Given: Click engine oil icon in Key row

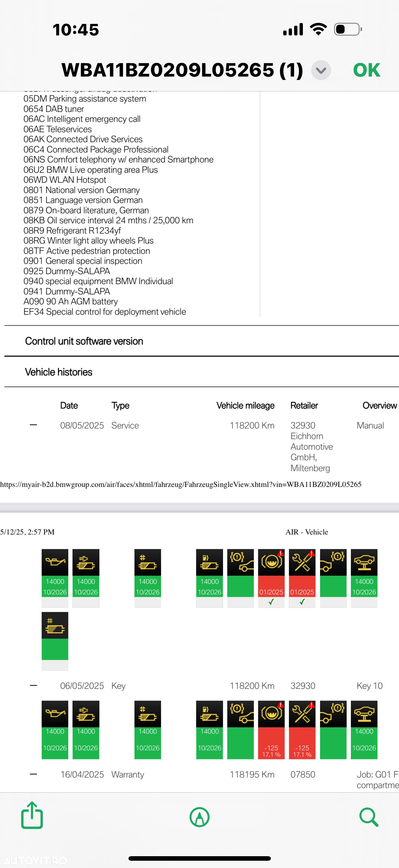Looking at the screenshot, I should pyautogui.click(x=55, y=730).
